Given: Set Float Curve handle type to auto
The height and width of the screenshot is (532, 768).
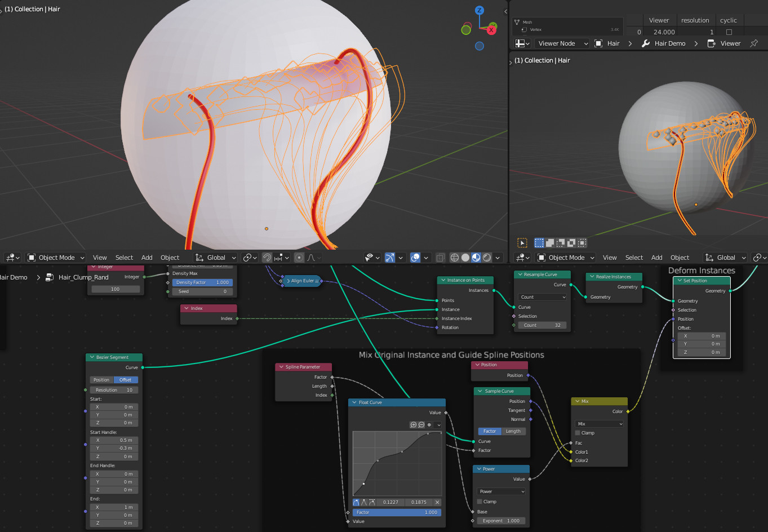Looking at the screenshot, I should (x=357, y=502).
